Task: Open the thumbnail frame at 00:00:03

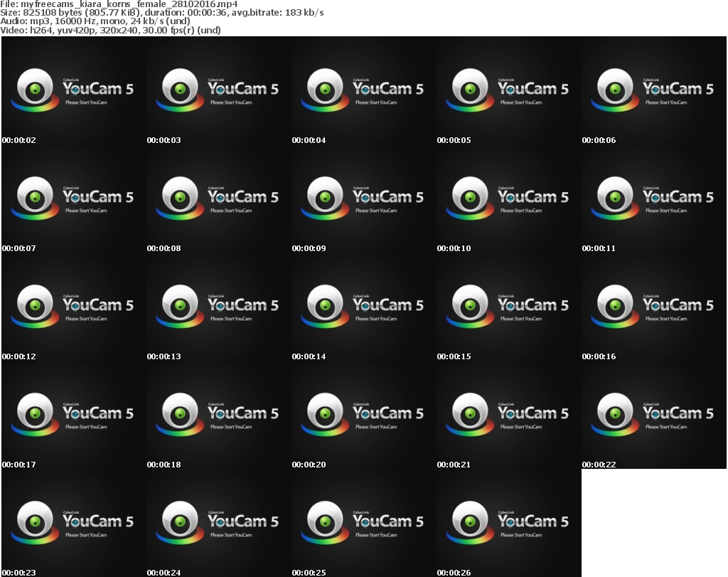Action: click(219, 90)
